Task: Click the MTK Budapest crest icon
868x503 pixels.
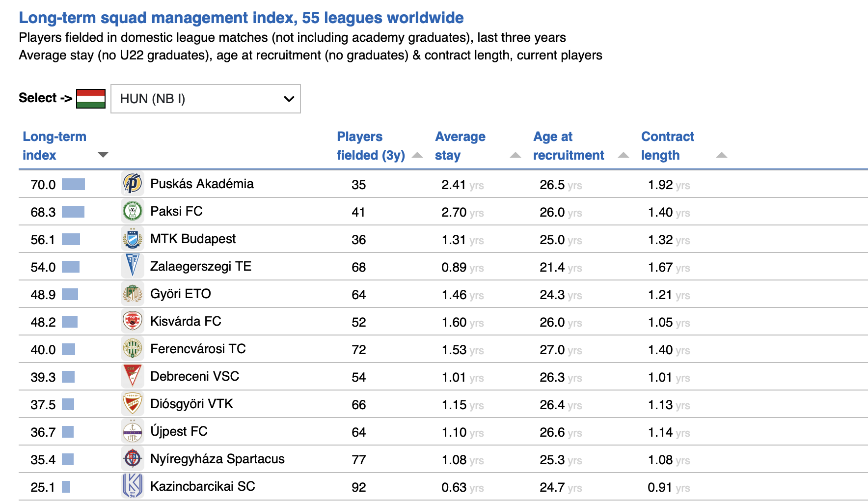Action: click(132, 239)
